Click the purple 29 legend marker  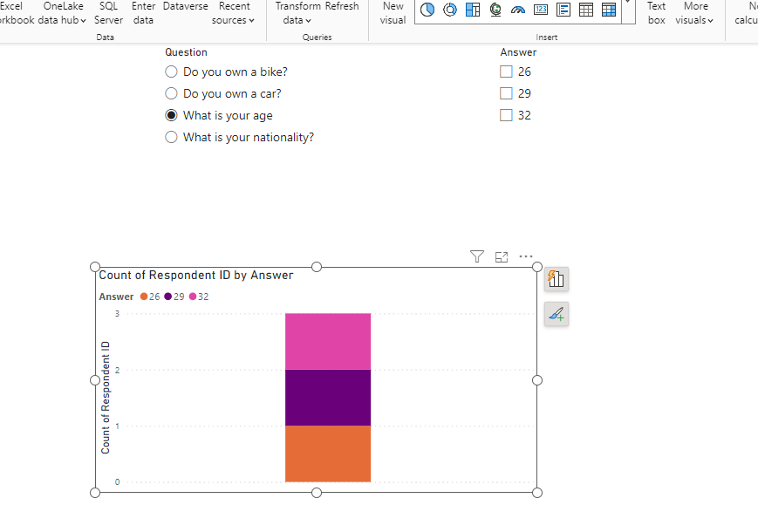(167, 297)
